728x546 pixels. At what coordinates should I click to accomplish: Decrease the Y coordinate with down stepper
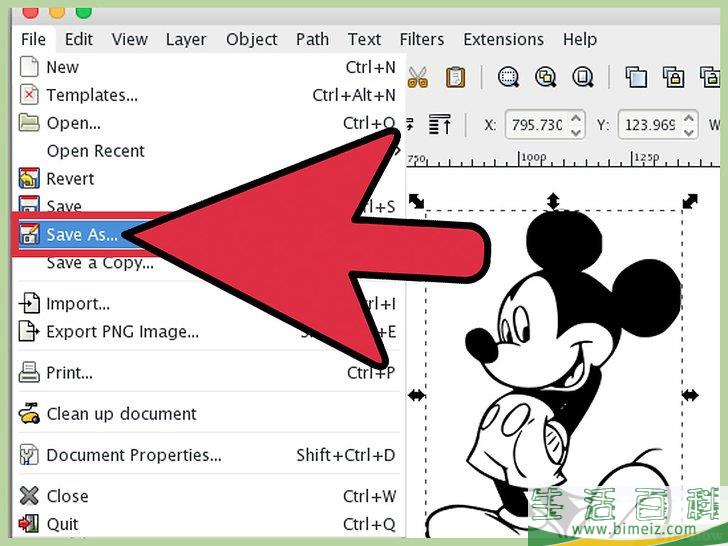coord(689,132)
